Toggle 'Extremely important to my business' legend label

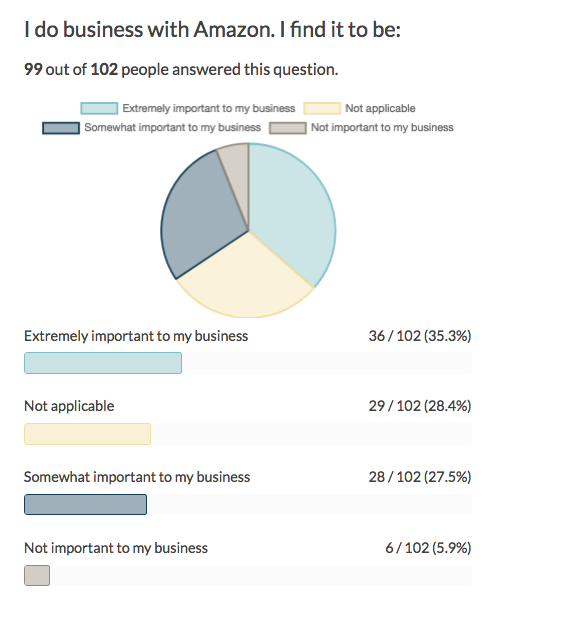209,108
